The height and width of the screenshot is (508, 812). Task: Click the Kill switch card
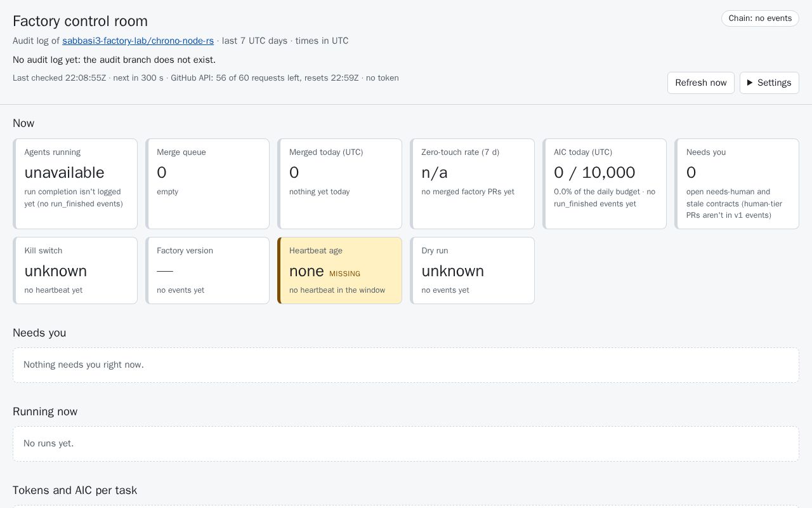pos(75,271)
